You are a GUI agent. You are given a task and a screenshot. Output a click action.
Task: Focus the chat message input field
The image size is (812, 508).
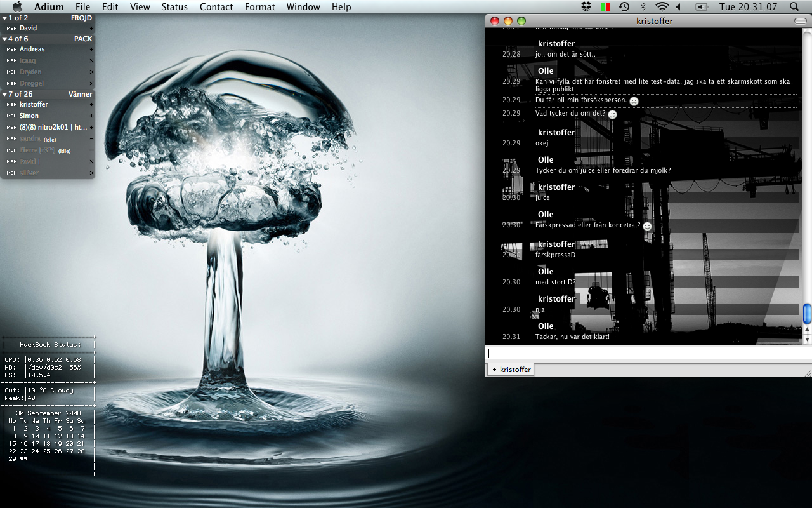(648, 354)
